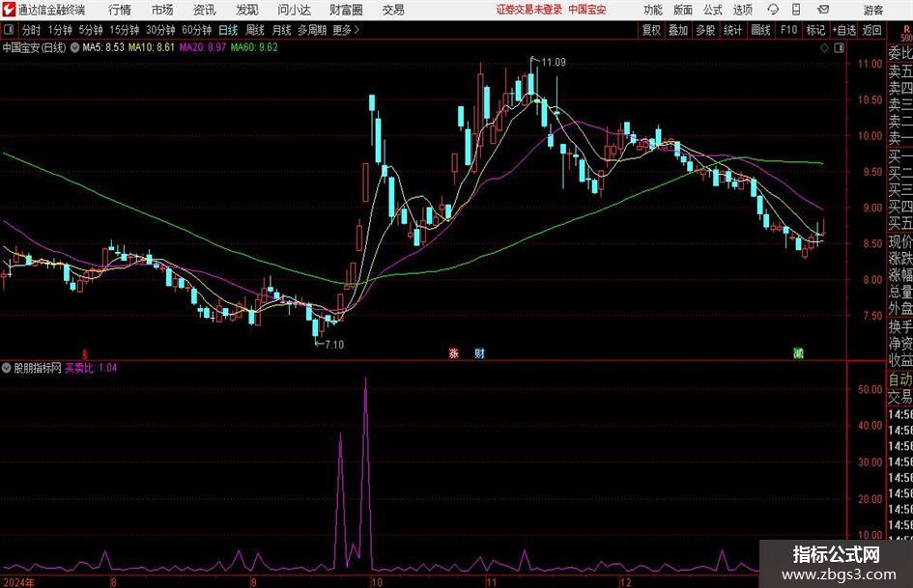The width and height of the screenshot is (913, 588).
Task: Open the 选项 menu
Action: [742, 10]
